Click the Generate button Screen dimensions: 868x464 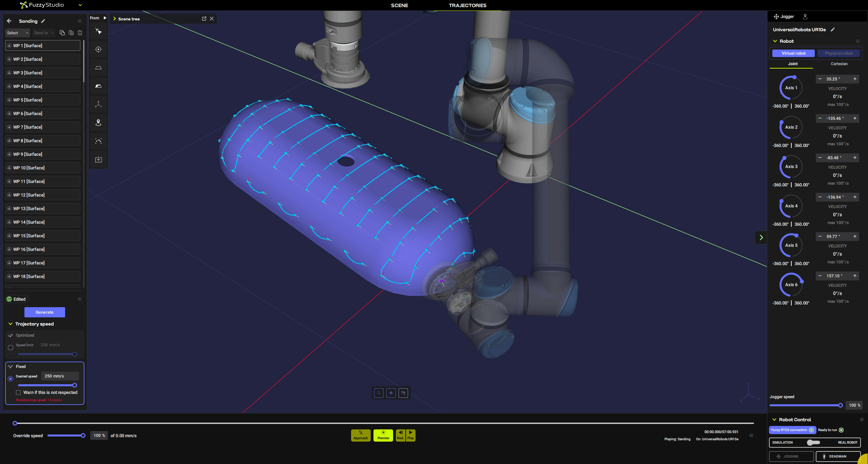point(44,312)
